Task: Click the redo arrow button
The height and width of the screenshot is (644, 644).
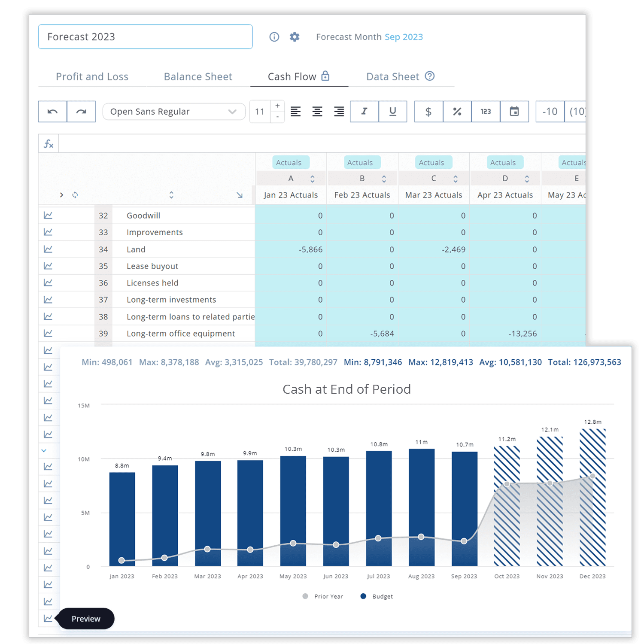Action: 81,112
